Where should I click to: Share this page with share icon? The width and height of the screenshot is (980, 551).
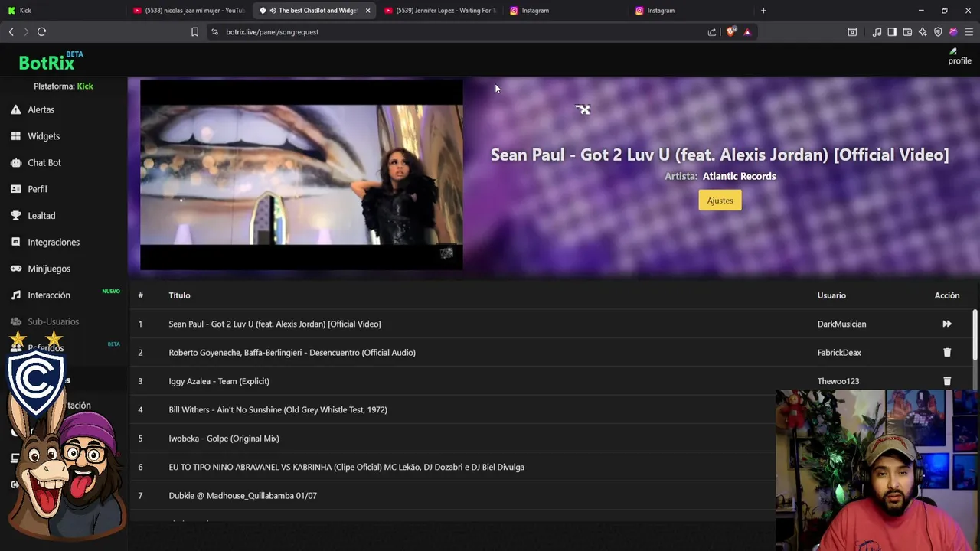(712, 32)
